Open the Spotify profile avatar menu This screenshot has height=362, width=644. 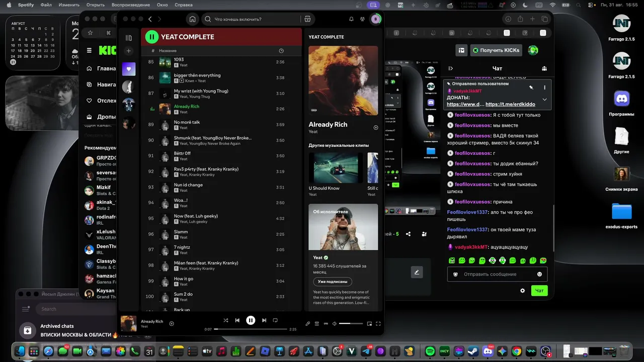point(375,19)
